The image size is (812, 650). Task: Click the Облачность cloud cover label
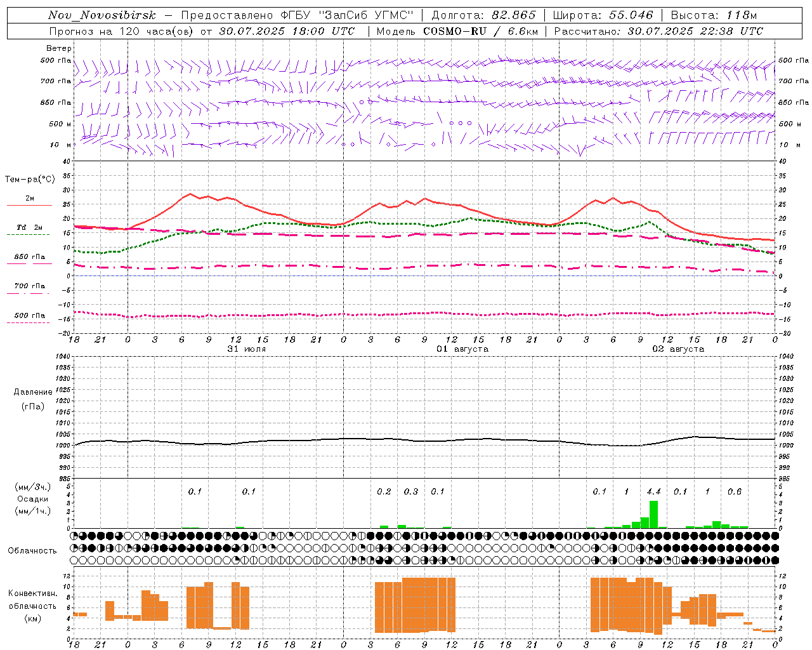coord(32,551)
